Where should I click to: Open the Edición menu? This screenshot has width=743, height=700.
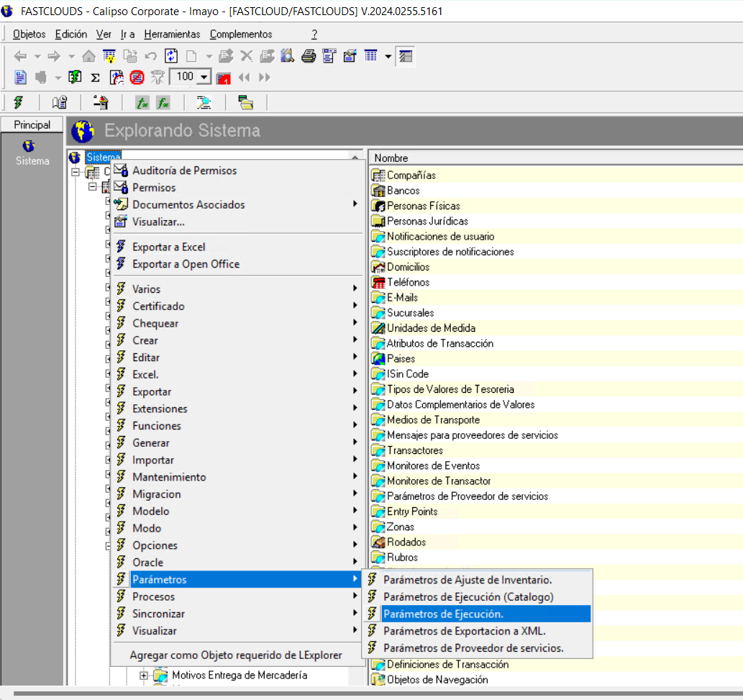tap(71, 34)
